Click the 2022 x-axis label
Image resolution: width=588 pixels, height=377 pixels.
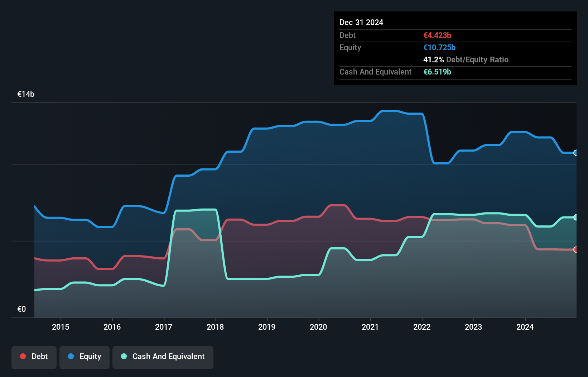(422, 327)
